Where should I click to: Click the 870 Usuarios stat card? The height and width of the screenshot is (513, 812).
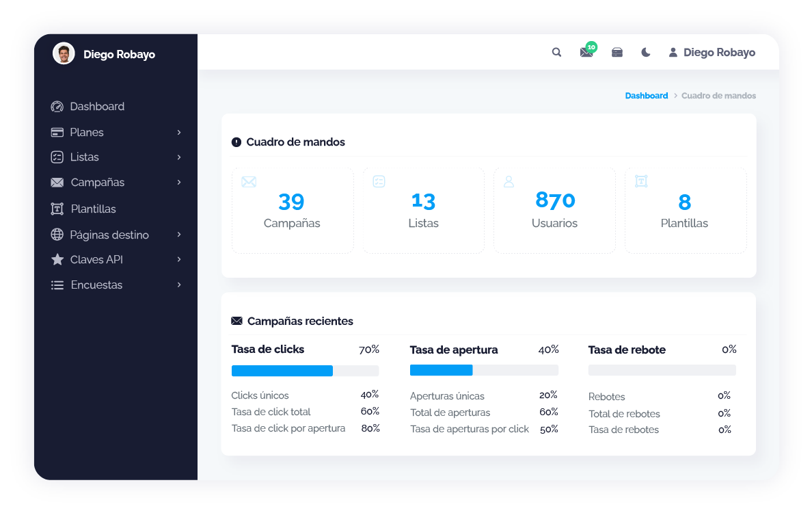tap(554, 211)
